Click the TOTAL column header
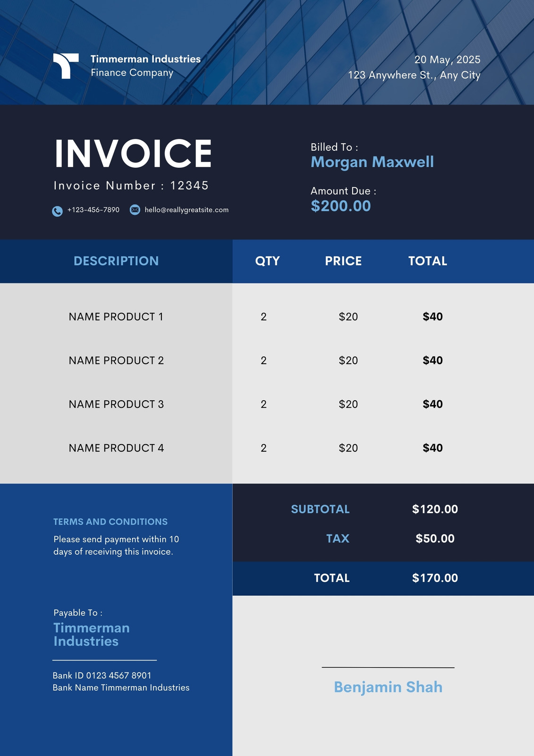This screenshot has height=756, width=534. click(x=428, y=261)
